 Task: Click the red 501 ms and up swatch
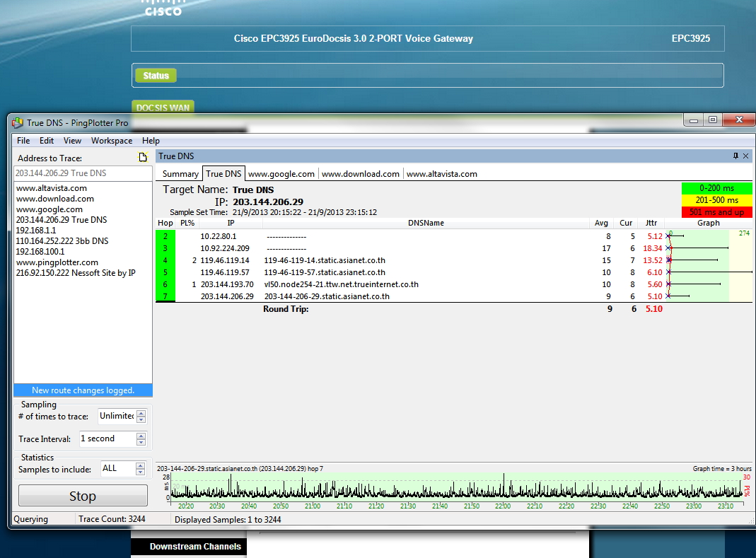pos(716,212)
